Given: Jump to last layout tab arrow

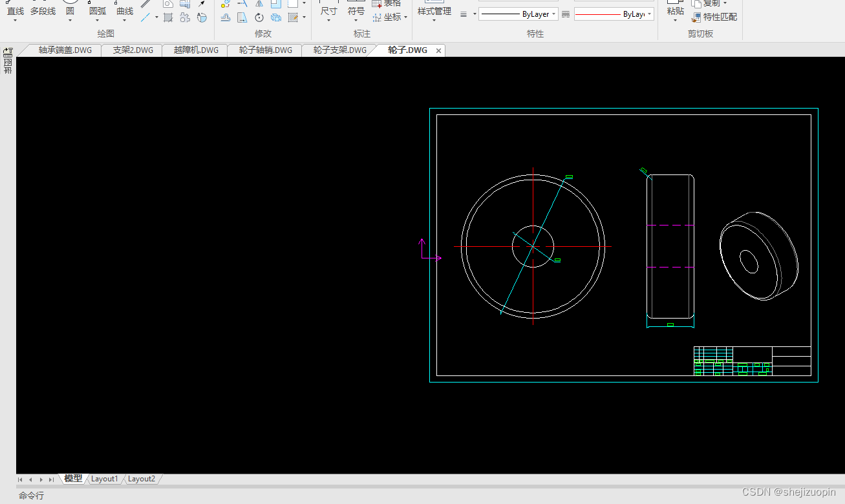Looking at the screenshot, I should (51, 479).
